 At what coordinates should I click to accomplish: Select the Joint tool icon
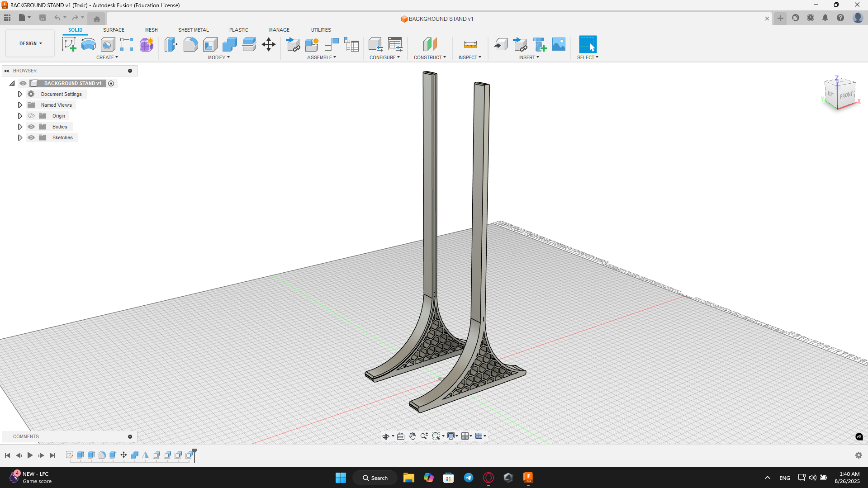coord(332,44)
